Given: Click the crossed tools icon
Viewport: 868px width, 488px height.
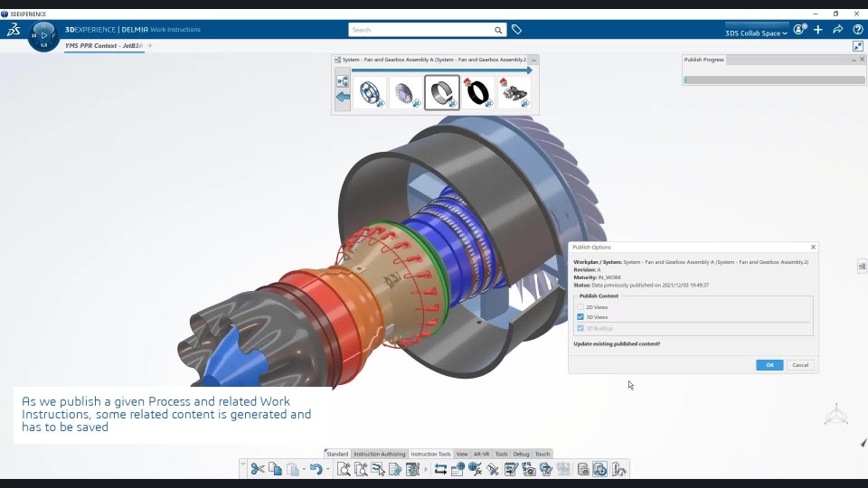Looking at the screenshot, I should click(x=493, y=469).
